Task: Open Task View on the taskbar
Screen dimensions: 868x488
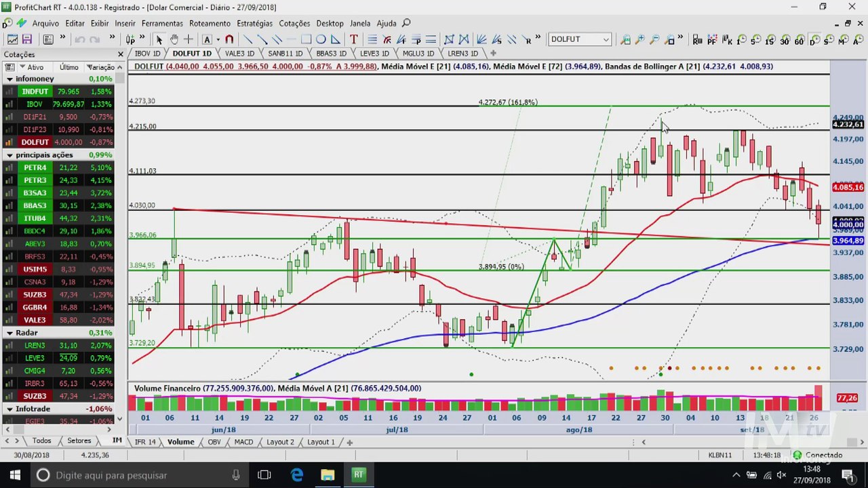Action: pyautogui.click(x=264, y=475)
